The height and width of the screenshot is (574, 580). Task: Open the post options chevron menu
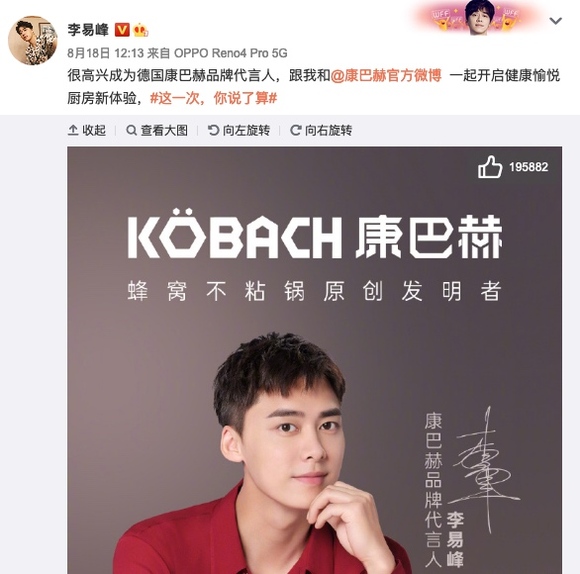pos(555,21)
